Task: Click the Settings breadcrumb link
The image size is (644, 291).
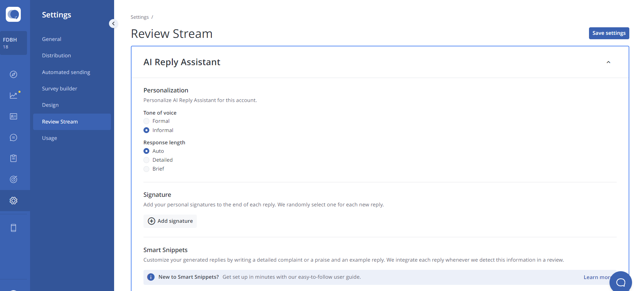Action: click(140, 17)
